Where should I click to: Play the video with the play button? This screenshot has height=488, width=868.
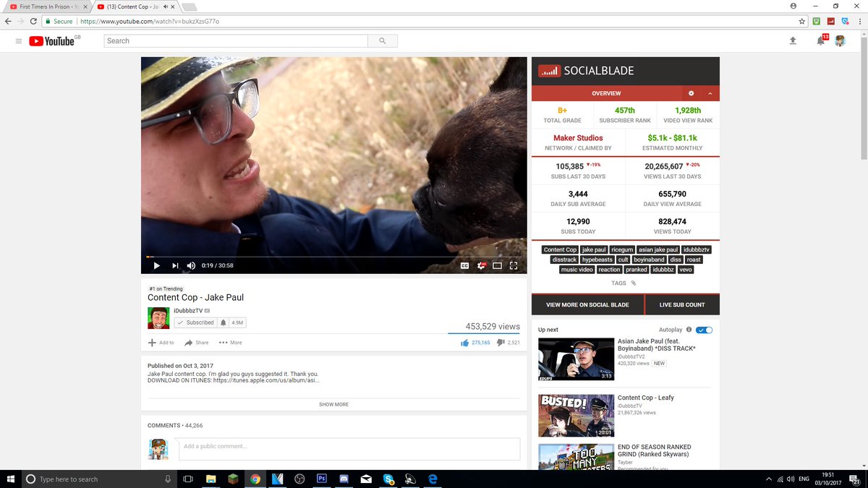point(156,265)
